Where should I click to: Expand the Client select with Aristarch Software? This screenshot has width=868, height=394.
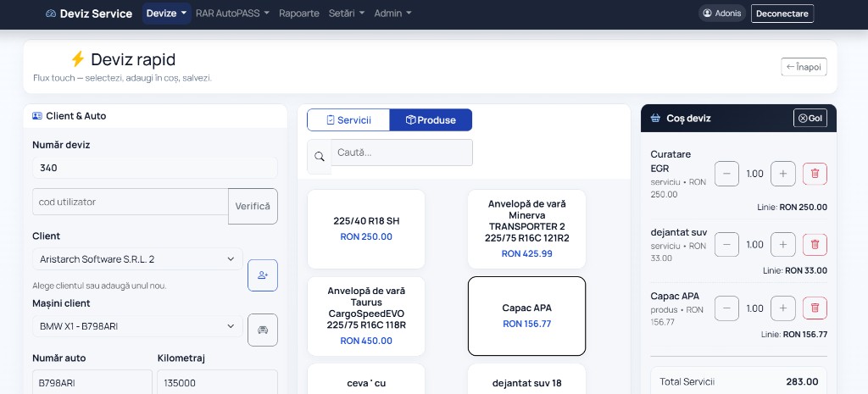pos(138,259)
